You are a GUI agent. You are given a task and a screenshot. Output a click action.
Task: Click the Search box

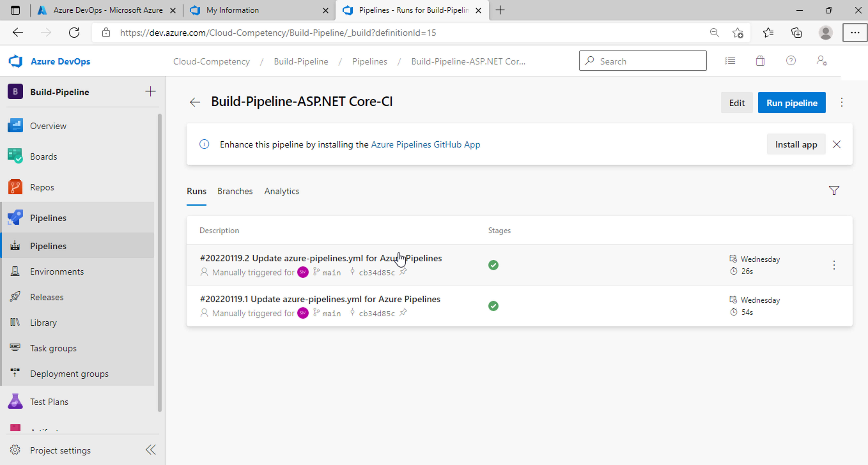click(643, 61)
